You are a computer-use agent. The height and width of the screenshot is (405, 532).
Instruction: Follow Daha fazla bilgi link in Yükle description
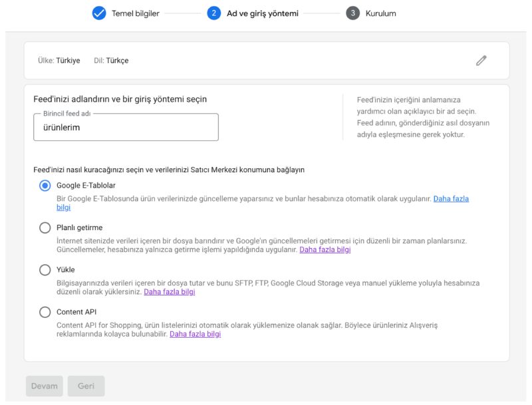click(x=169, y=292)
